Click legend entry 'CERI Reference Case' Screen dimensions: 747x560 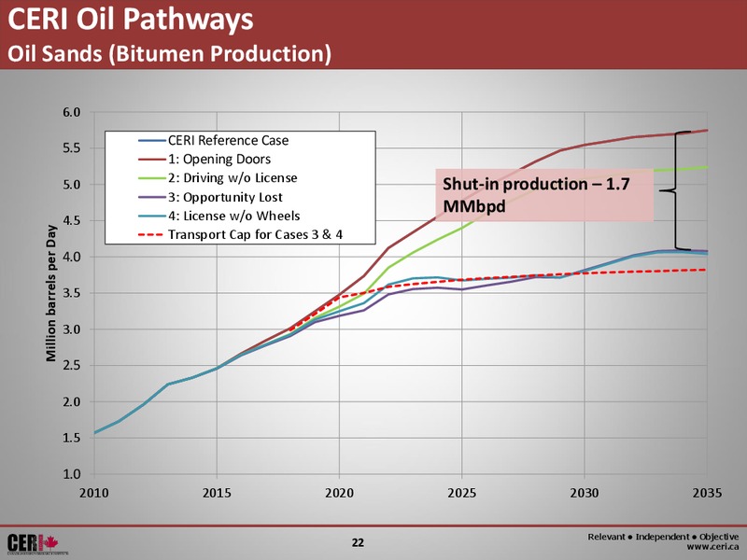click(x=228, y=141)
